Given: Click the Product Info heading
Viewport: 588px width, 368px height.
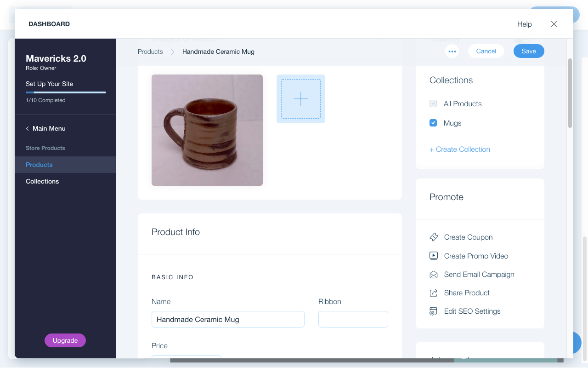Looking at the screenshot, I should [x=175, y=232].
